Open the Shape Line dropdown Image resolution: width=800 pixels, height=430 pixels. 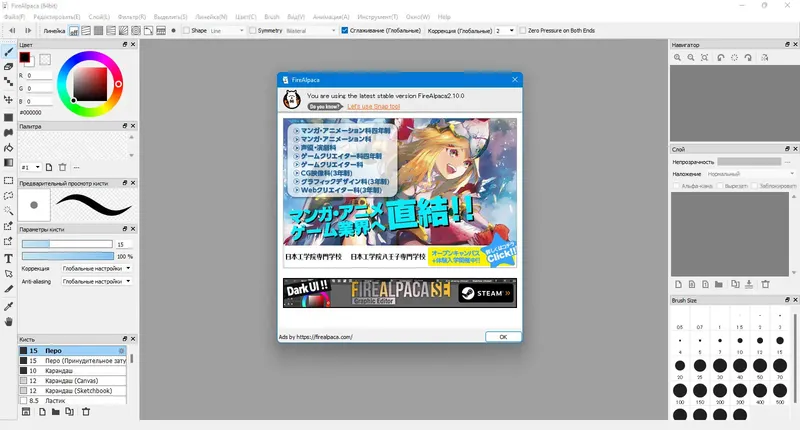pyautogui.click(x=228, y=31)
